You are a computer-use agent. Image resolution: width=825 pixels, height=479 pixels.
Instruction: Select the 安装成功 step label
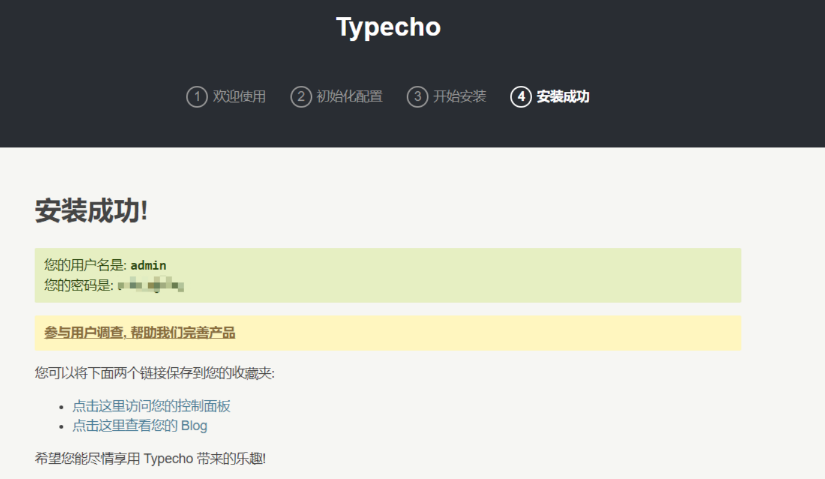coord(563,97)
